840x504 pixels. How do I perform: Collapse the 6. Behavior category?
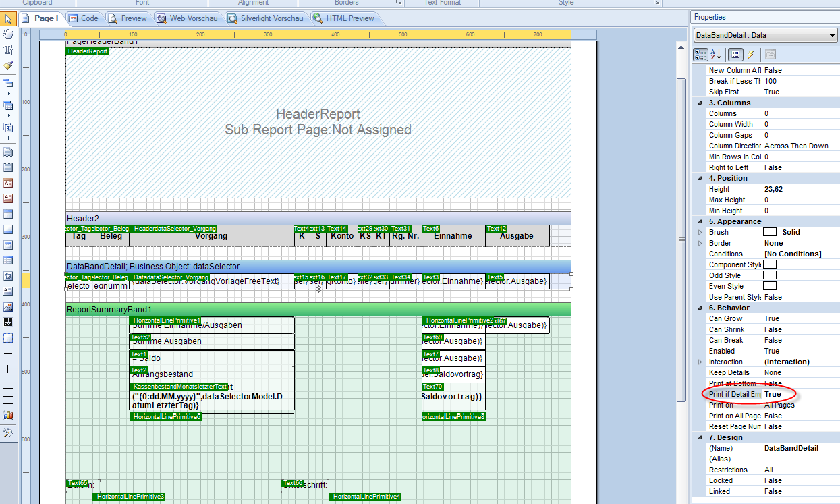(x=700, y=308)
